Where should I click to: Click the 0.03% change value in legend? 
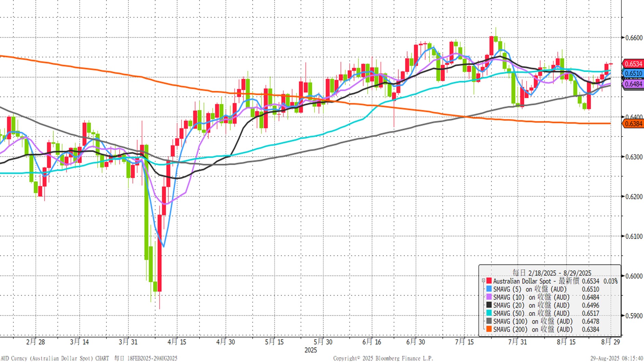click(x=610, y=281)
